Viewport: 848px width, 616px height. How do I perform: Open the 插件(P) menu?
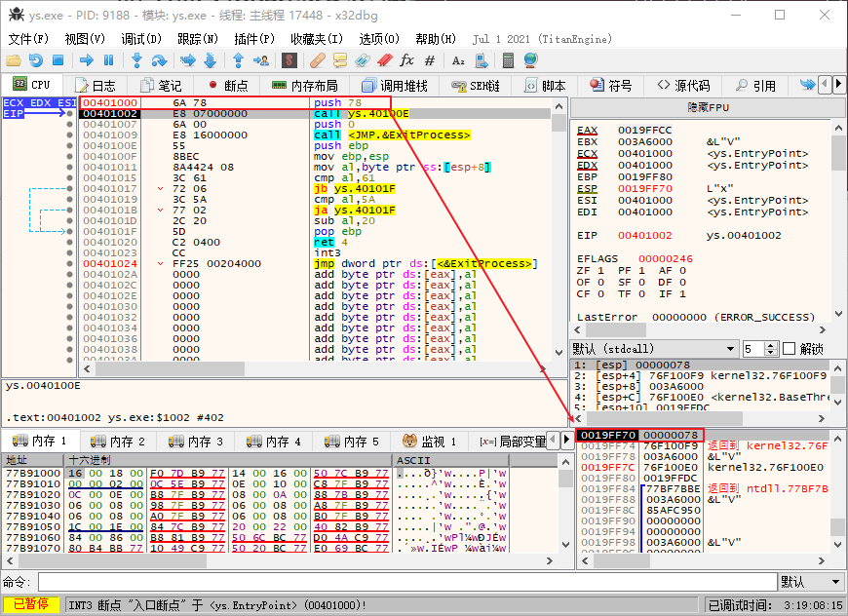(254, 39)
